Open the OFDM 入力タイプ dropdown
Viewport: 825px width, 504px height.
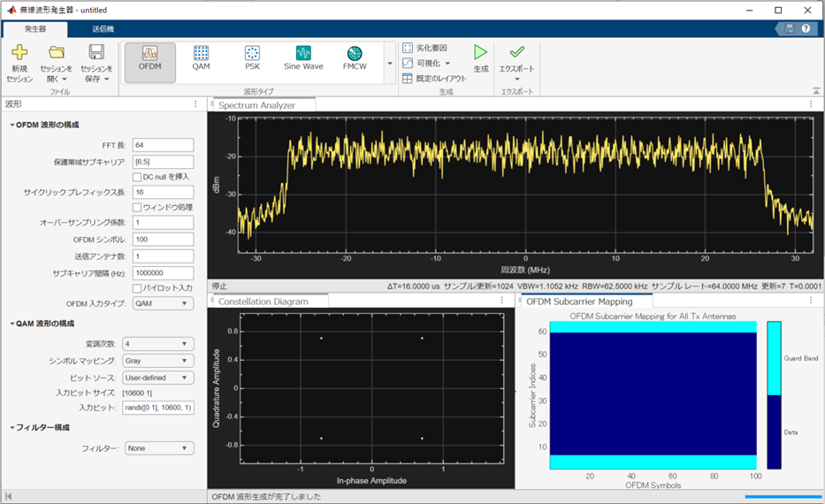click(x=163, y=303)
